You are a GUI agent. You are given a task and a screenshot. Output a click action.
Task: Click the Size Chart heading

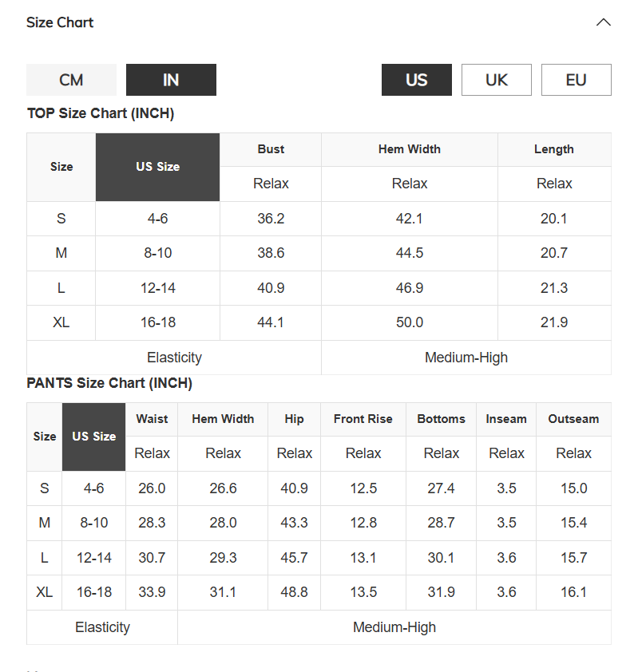[x=60, y=22]
